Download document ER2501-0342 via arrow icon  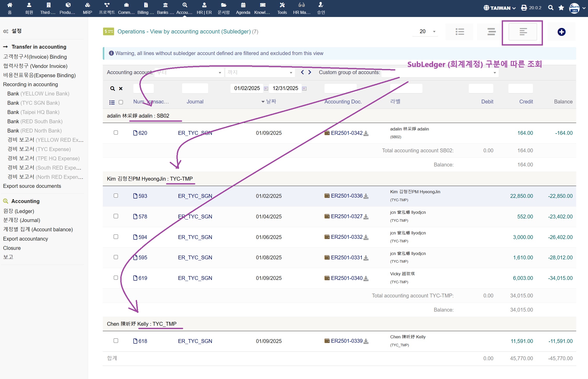pos(366,133)
